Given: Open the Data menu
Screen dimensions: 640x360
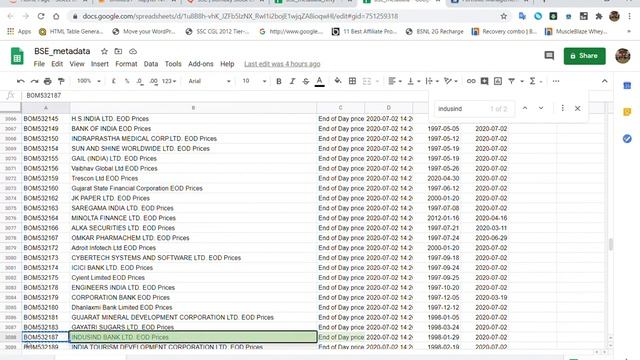Looking at the screenshot, I should 151,64.
